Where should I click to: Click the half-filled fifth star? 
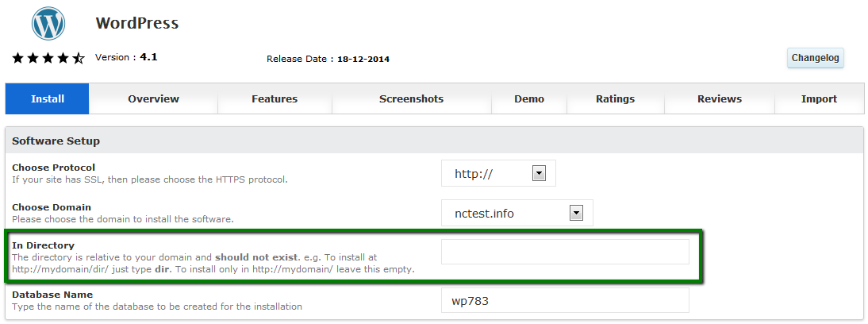pyautogui.click(x=79, y=58)
